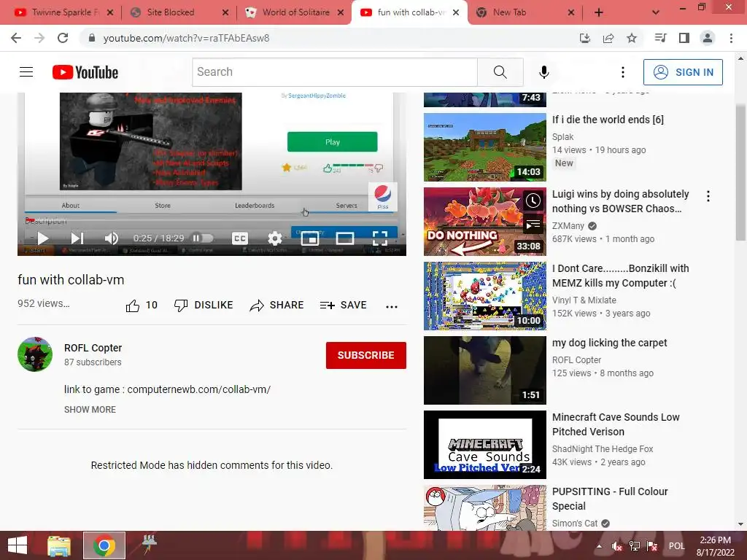
Task: Open 'I Dont Care Bonzikill with MEMZ' thumbnail
Action: (485, 296)
